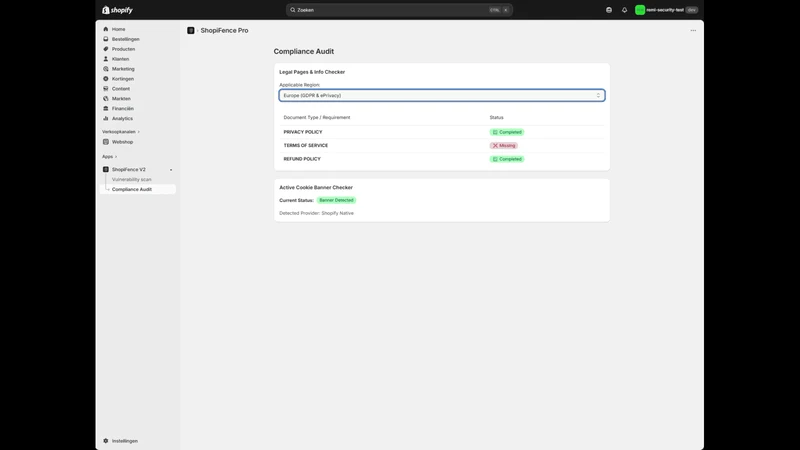Click the Marketing target icon
Screen dimensions: 800x450
pos(106,69)
